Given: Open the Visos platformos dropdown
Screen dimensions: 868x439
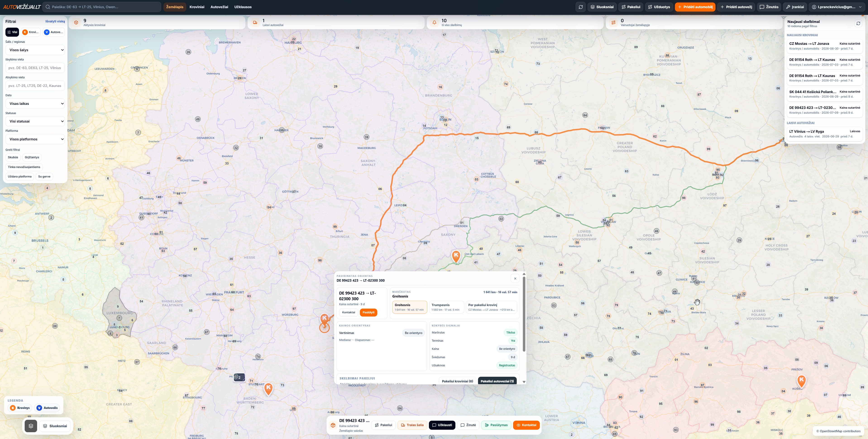Looking at the screenshot, I should (x=35, y=139).
